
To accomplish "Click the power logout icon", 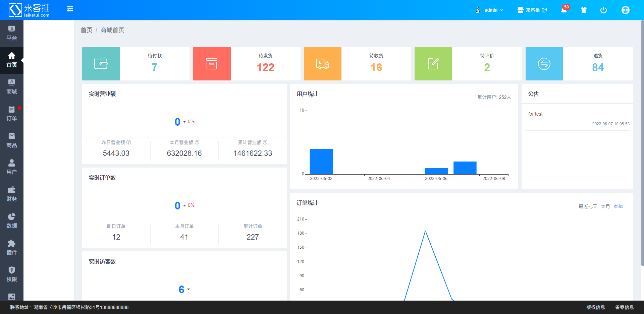I will pos(603,10).
